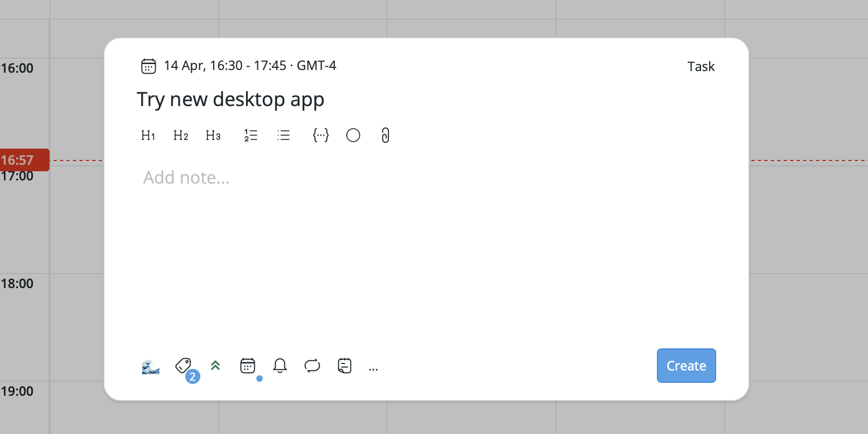The image size is (868, 434).
Task: Open the tags picker showing 2
Action: [184, 366]
